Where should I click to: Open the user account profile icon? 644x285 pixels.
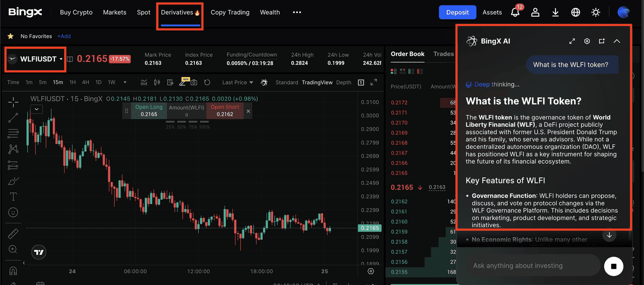click(535, 12)
